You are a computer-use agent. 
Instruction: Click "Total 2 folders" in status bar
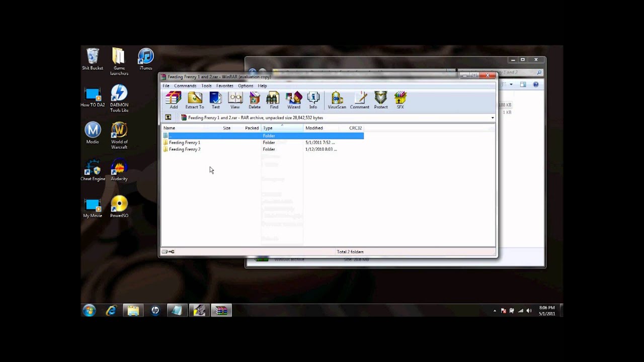(x=350, y=252)
